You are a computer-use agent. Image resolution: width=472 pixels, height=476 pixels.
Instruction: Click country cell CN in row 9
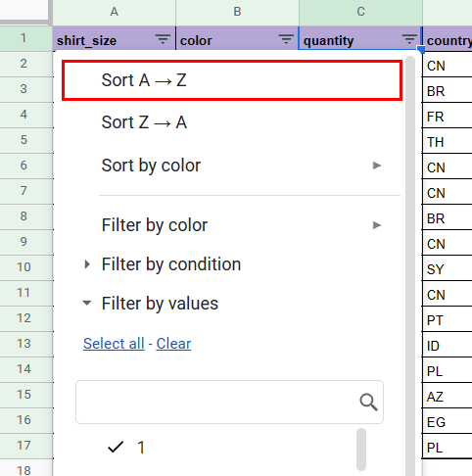point(448,242)
